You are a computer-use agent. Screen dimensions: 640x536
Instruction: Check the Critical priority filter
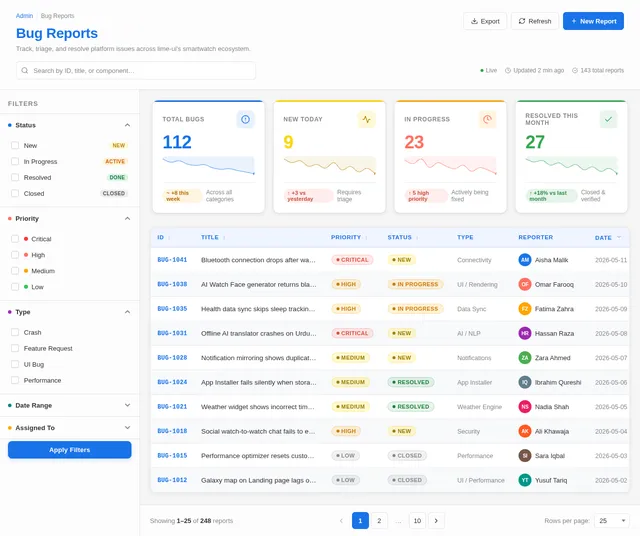click(15, 239)
